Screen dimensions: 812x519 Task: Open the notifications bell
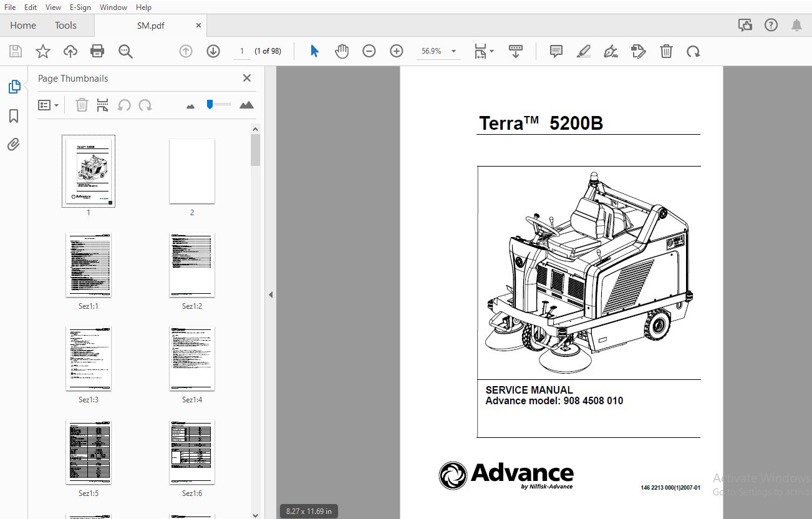pos(796,25)
